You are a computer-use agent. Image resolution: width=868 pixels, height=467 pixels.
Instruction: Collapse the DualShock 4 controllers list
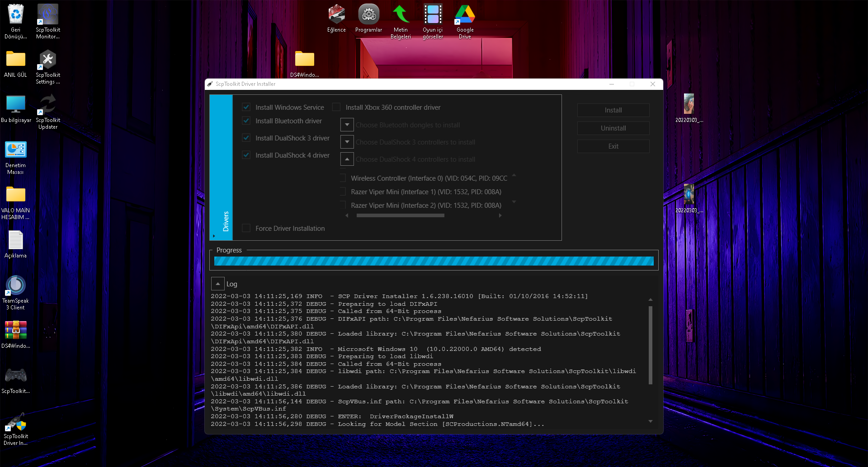pyautogui.click(x=347, y=159)
